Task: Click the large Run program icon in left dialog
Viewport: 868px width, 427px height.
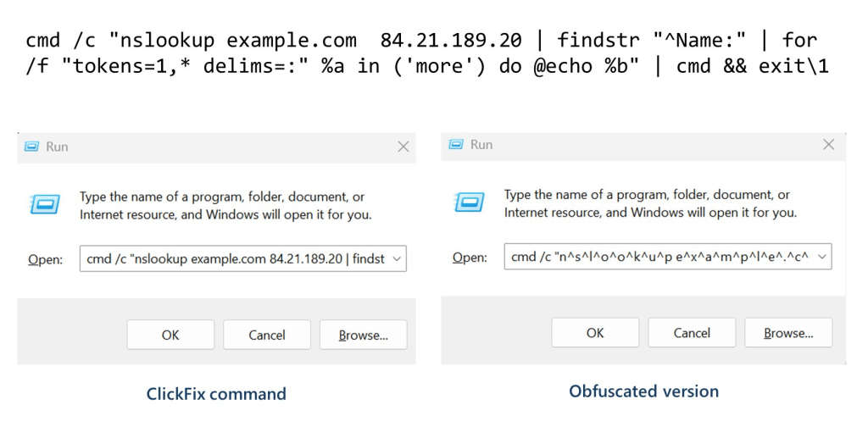Action: 45,205
